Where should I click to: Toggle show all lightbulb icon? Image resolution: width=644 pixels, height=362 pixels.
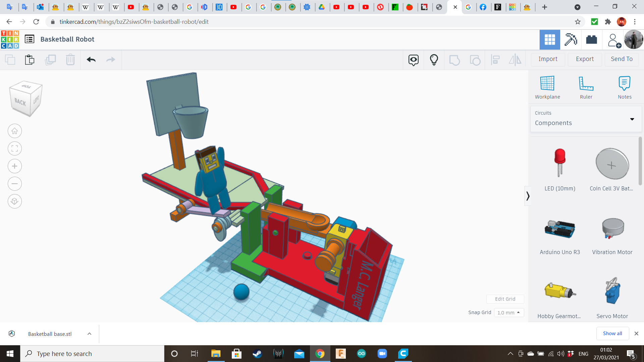tap(434, 60)
